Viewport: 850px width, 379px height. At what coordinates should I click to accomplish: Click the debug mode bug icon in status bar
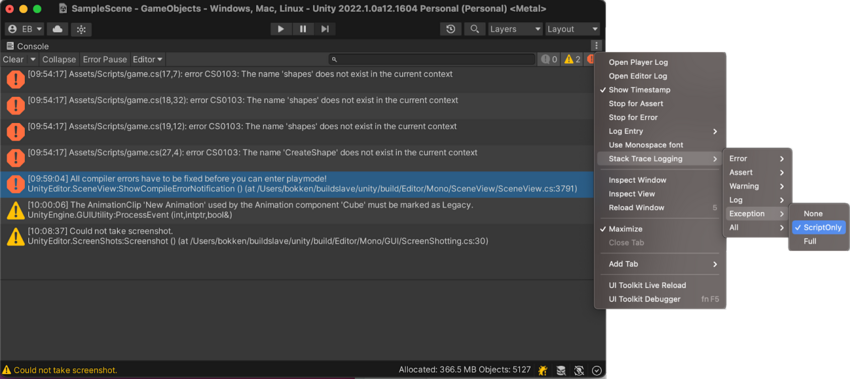pos(543,370)
